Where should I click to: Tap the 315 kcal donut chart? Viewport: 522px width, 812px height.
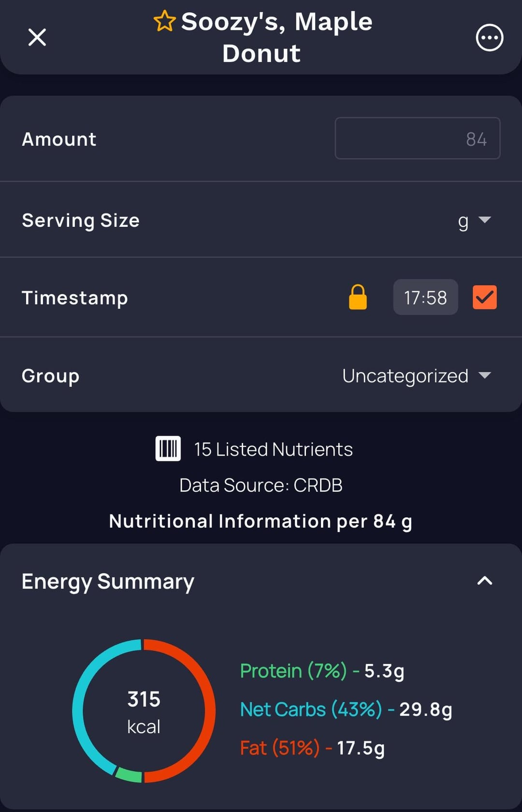click(x=144, y=711)
